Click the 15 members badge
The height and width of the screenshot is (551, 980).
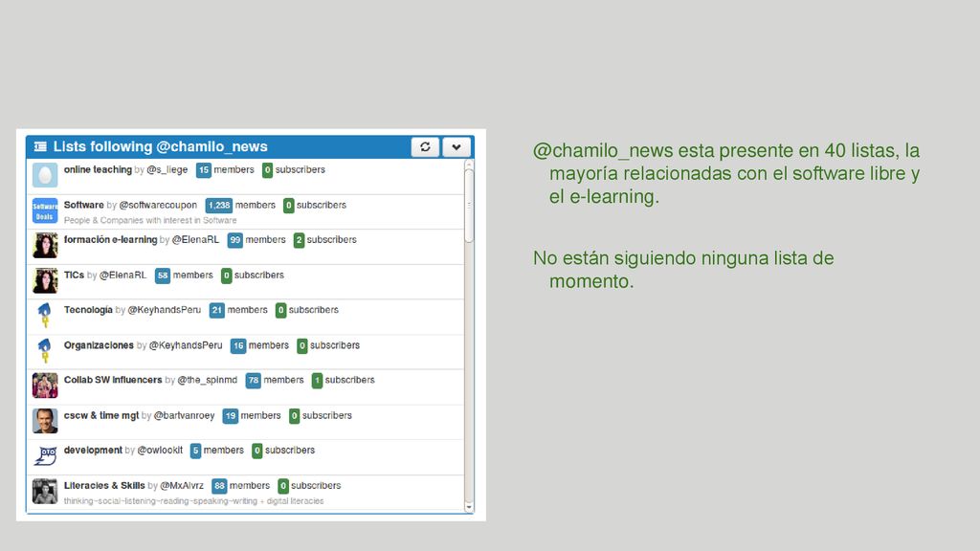[x=204, y=170]
